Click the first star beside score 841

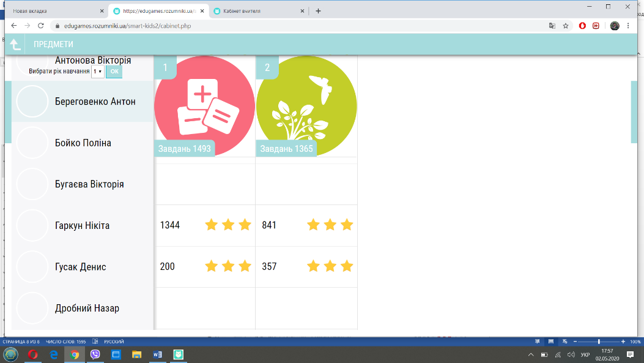coord(313,225)
